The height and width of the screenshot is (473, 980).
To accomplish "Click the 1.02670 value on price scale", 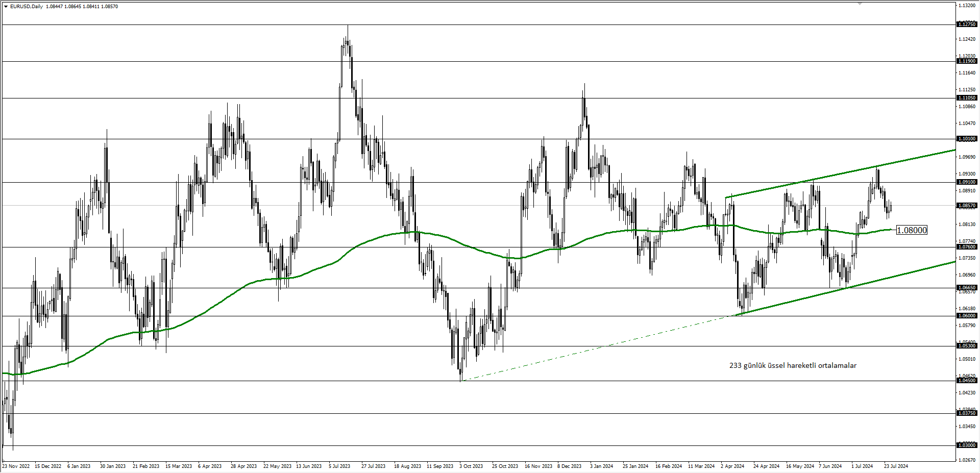I will (x=967, y=460).
